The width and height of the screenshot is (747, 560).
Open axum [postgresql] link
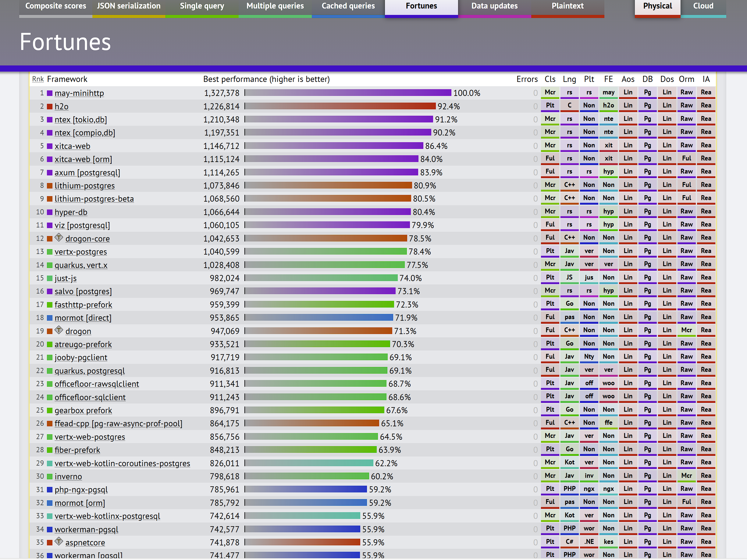[x=87, y=173]
